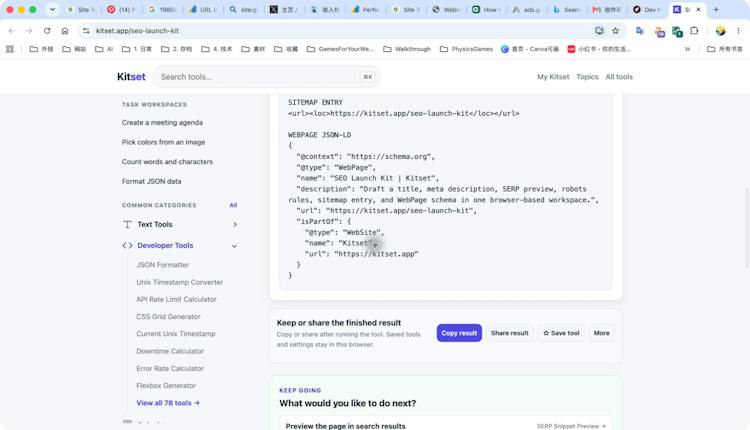The width and height of the screenshot is (750, 430).
Task: Open the Topics navigation item
Action: point(587,77)
